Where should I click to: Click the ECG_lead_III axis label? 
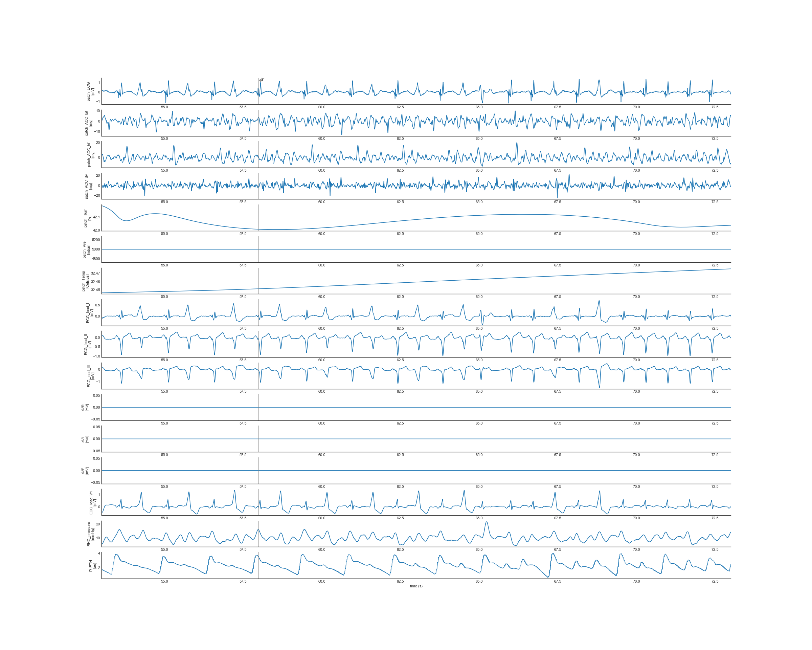click(x=90, y=376)
